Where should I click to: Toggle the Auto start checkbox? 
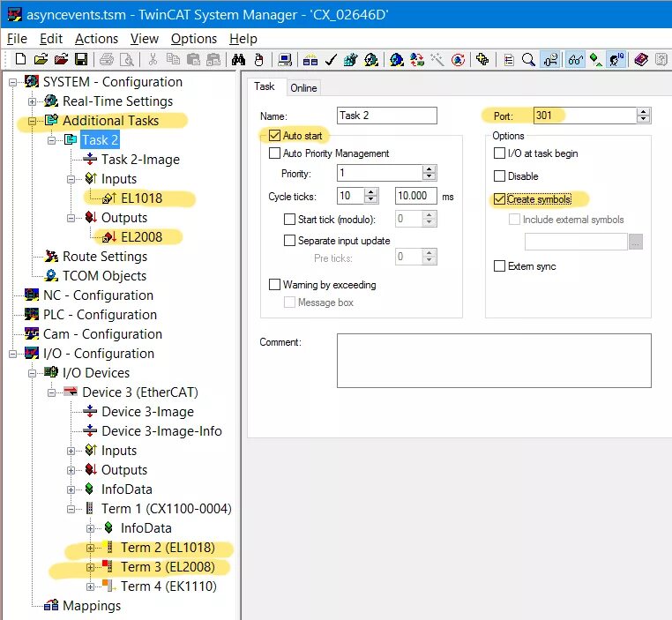click(274, 136)
